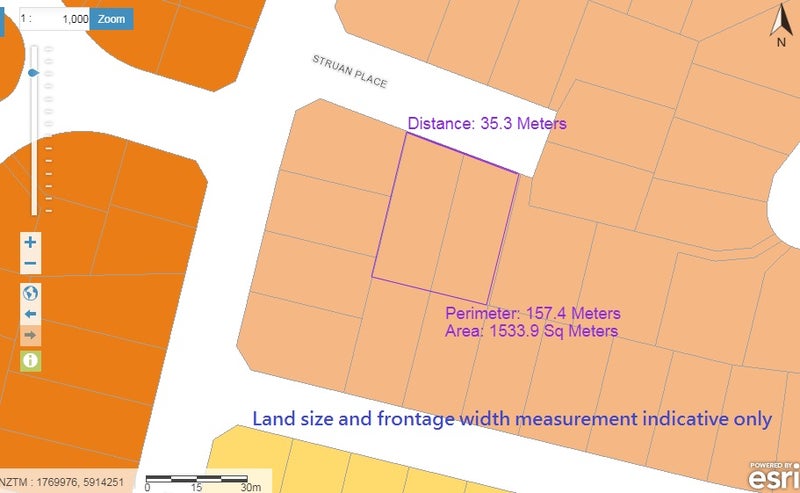The width and height of the screenshot is (800, 493).
Task: Click the zoom in plus button
Action: pyautogui.click(x=30, y=242)
